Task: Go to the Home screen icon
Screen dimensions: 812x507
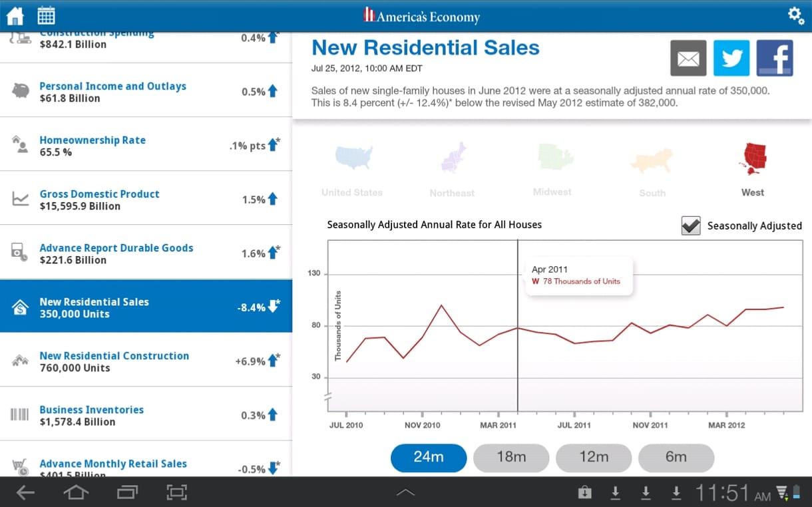Action: pyautogui.click(x=15, y=15)
